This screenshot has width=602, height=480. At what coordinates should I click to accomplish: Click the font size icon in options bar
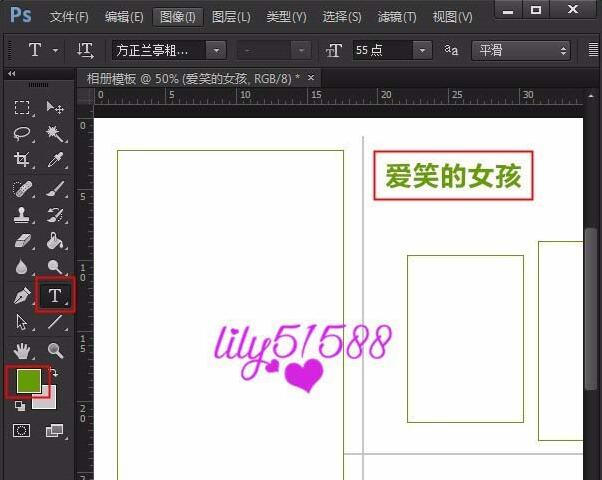[333, 50]
